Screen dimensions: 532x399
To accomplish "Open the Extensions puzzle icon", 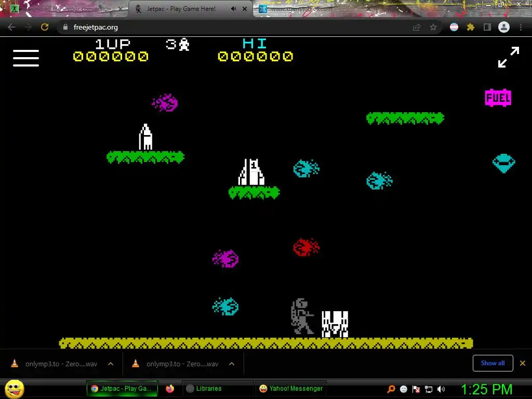I will [x=470, y=27].
